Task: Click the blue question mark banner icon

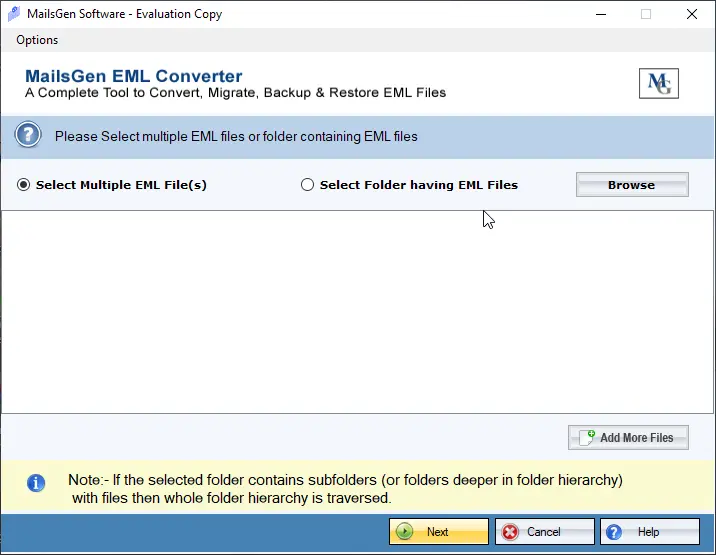Action: pos(28,136)
